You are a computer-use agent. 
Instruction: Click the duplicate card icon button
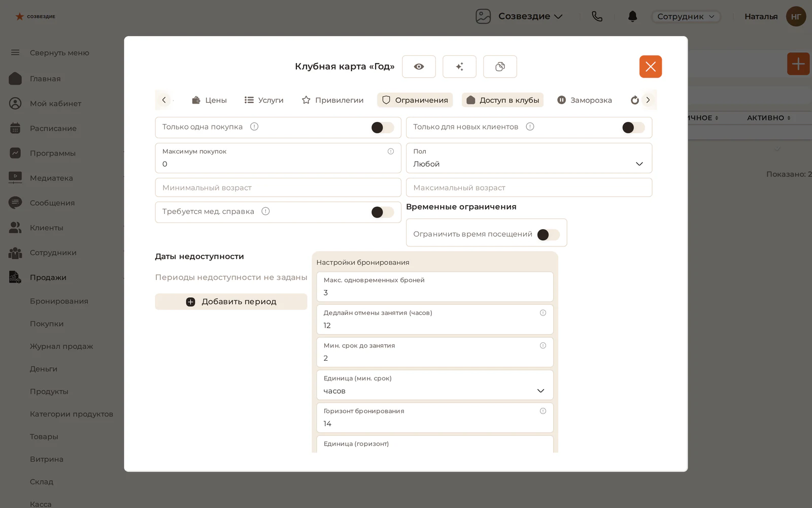pyautogui.click(x=500, y=67)
